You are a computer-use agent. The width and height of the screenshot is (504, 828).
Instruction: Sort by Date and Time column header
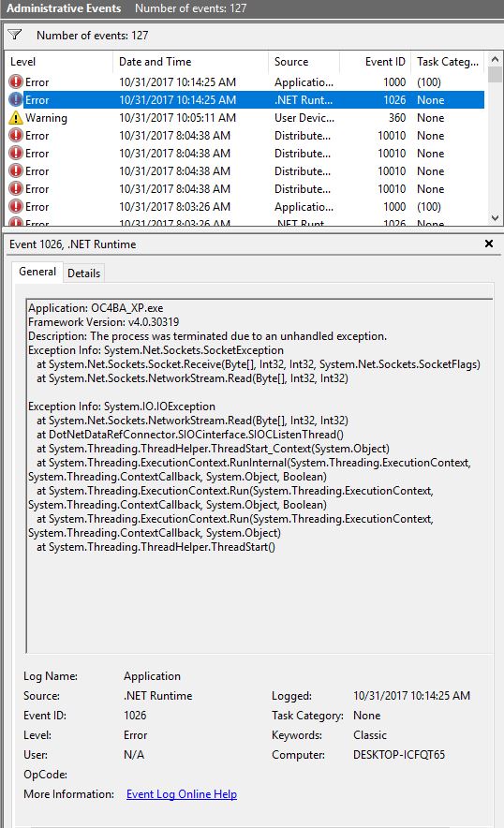tap(191, 62)
